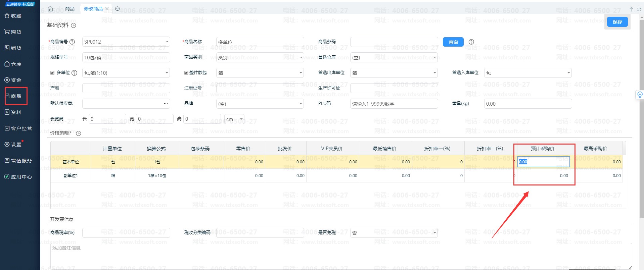
Task: Open the cm unit dropdown
Action: tap(234, 119)
